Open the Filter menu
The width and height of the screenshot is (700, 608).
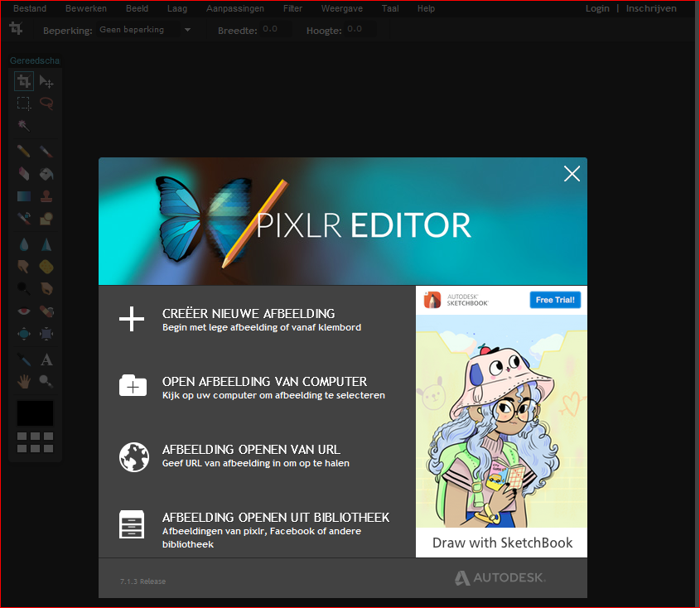(292, 8)
